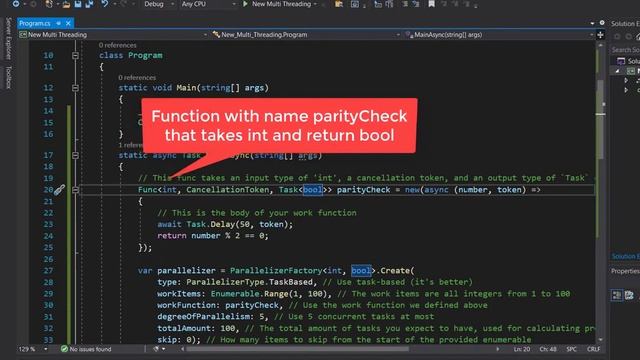This screenshot has width=640, height=360.
Task: Open the Debug configuration dropdown
Action: pyautogui.click(x=159, y=4)
